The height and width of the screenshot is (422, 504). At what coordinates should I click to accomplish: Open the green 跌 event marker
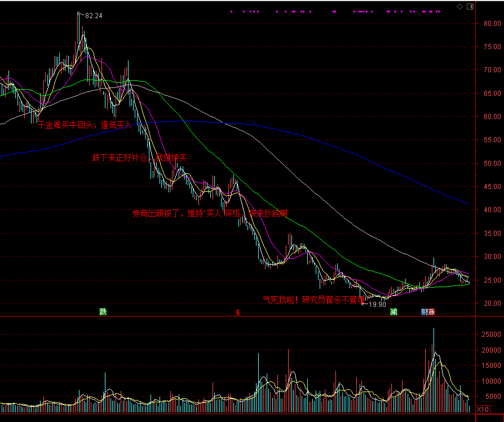point(103,311)
